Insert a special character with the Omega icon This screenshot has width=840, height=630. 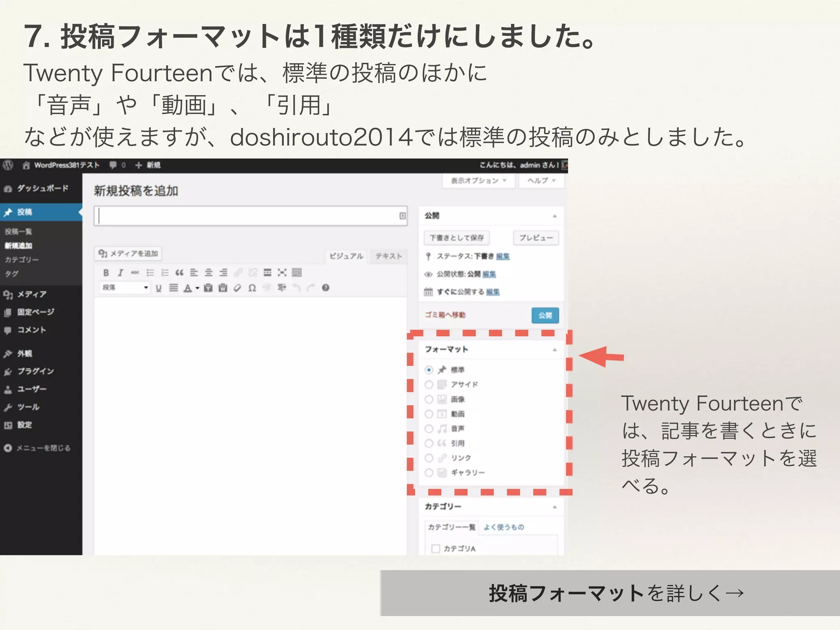tap(252, 288)
